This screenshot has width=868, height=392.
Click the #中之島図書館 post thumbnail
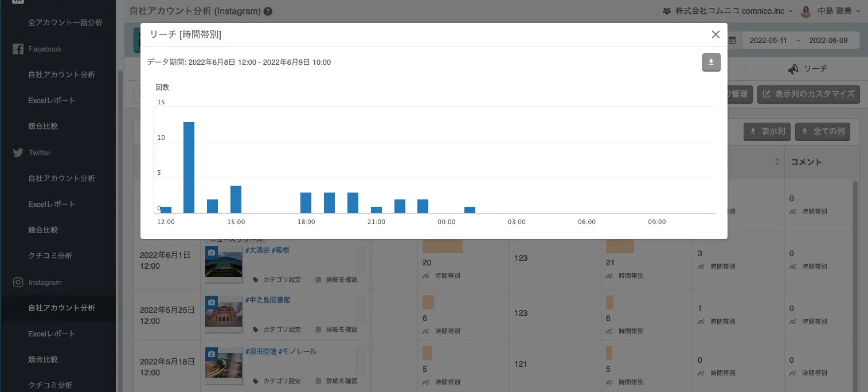(224, 315)
